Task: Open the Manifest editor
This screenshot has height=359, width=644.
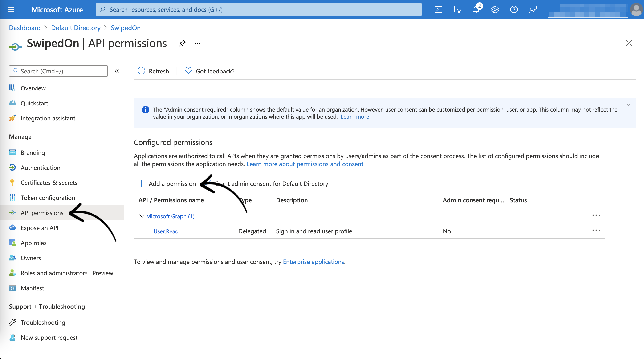Action: (32, 288)
